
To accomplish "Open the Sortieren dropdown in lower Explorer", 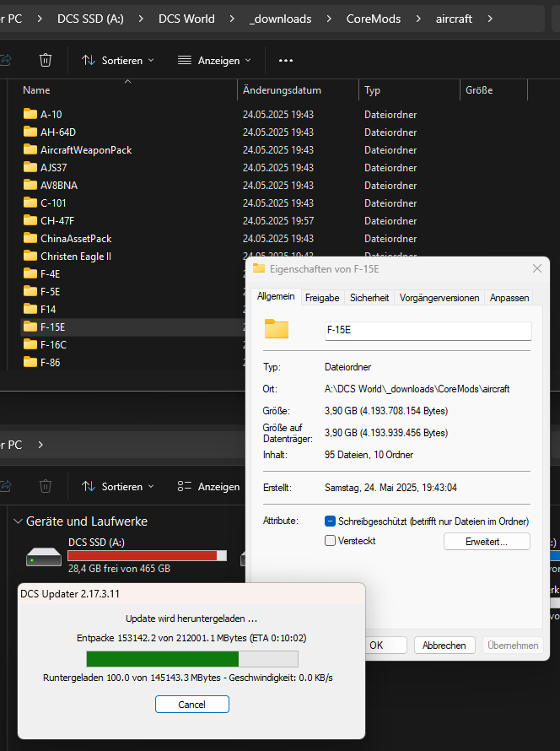I will pos(118,486).
